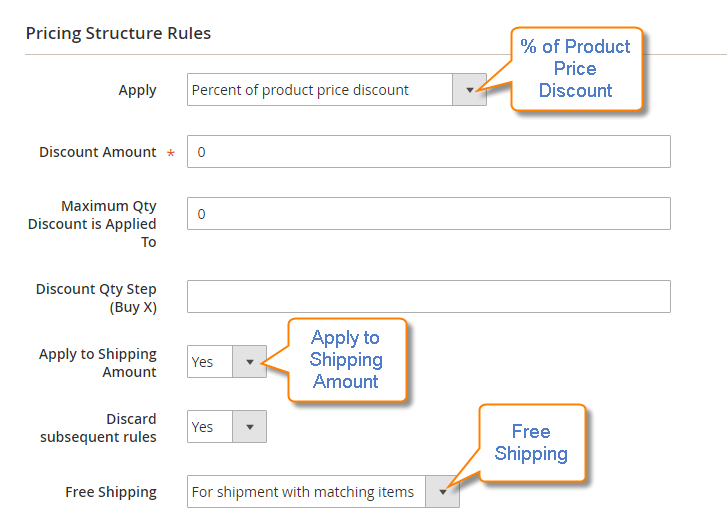Click the bold "Apply" field label
Image resolution: width=727 pixels, height=529 pixels.
coord(137,90)
